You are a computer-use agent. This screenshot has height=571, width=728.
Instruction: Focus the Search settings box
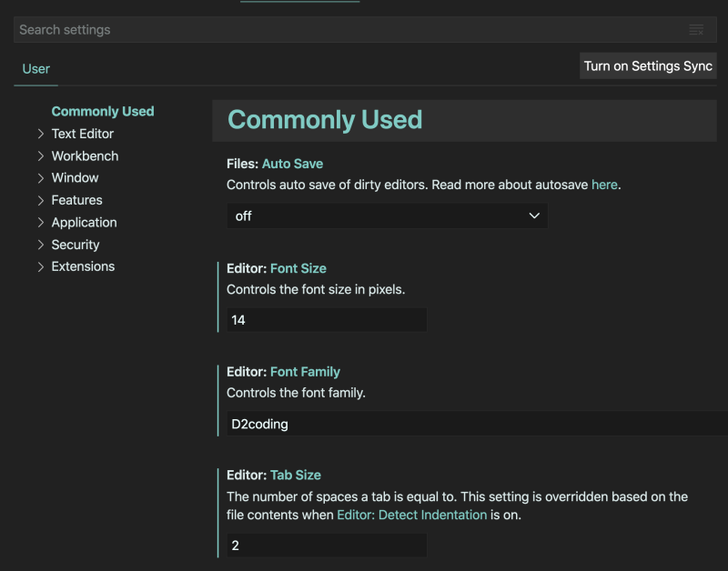point(346,30)
